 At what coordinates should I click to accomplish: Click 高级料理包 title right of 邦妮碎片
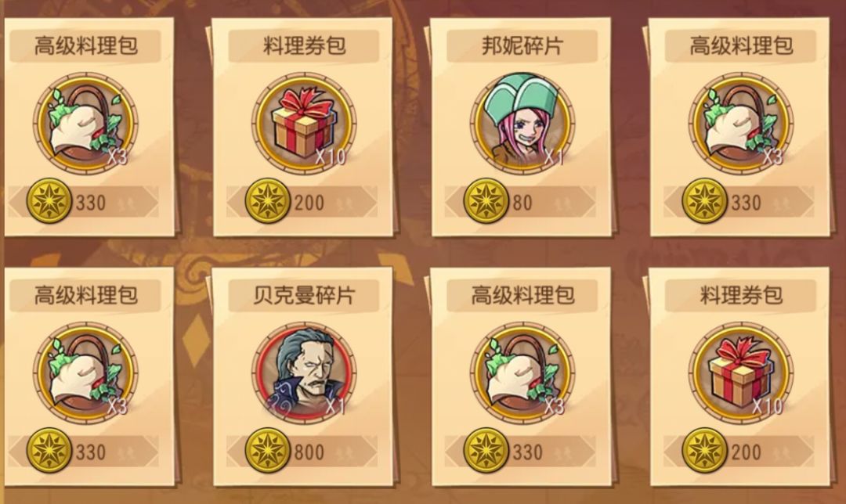tap(740, 46)
